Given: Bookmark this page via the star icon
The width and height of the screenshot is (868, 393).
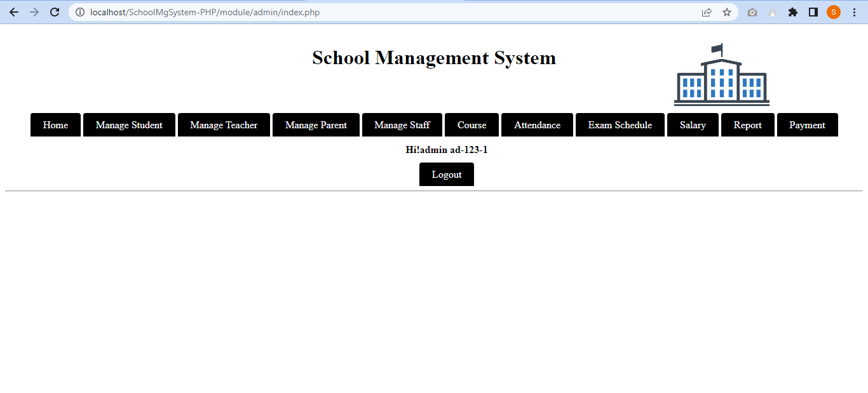Looking at the screenshot, I should point(726,11).
